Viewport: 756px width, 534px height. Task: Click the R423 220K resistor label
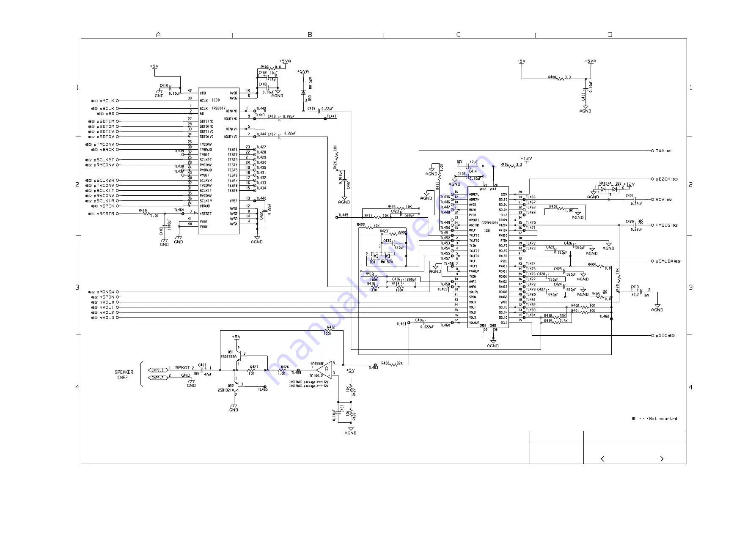coord(393,232)
